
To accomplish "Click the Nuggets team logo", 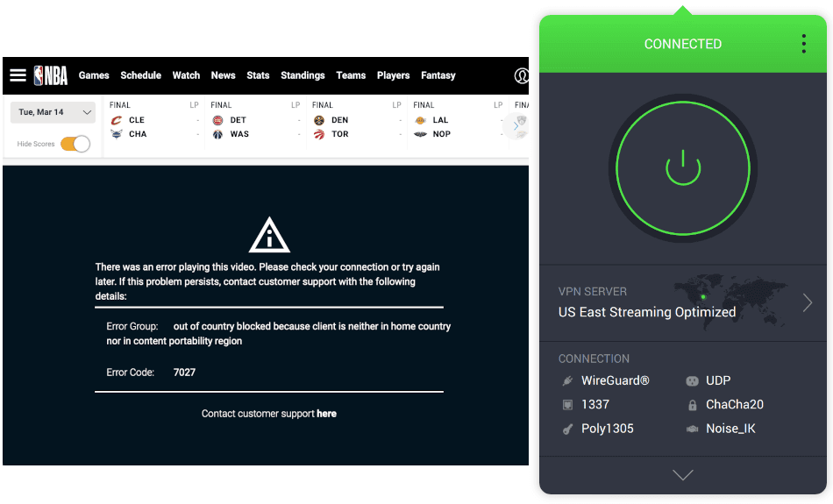I will [x=319, y=120].
